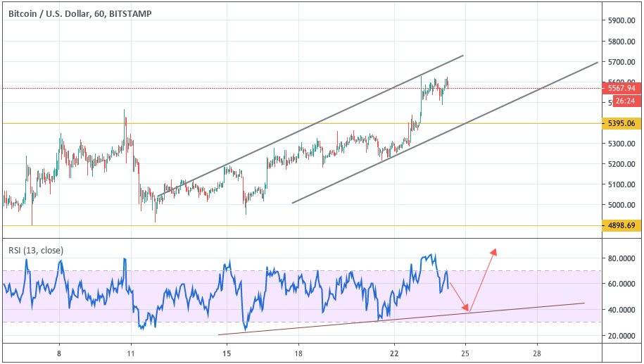Click the 5900.00 price scale label
This screenshot has width=644, height=364.
(621, 20)
